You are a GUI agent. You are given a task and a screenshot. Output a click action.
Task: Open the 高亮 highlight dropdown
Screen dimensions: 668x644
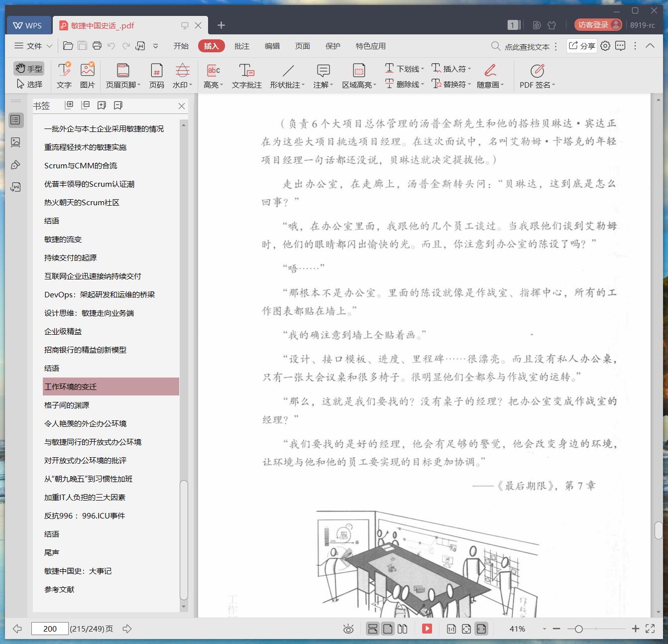(214, 76)
